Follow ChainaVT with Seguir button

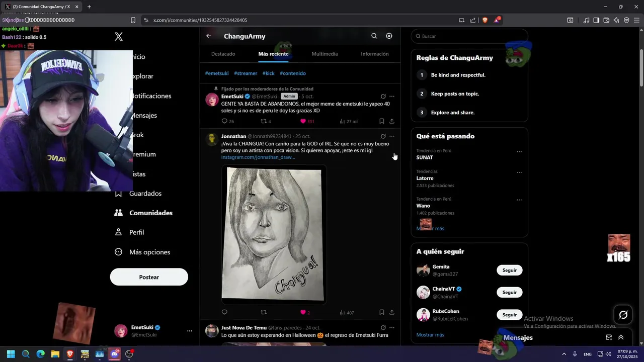(x=509, y=292)
